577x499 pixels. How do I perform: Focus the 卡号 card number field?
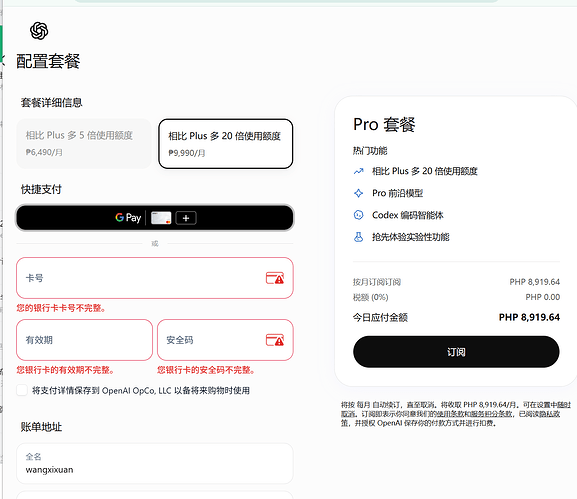click(x=155, y=278)
